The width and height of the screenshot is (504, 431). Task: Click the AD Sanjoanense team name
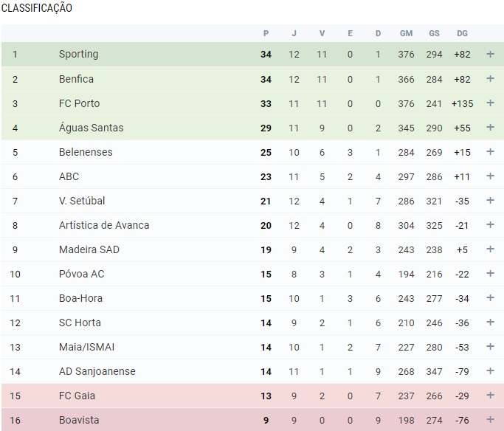[97, 371]
